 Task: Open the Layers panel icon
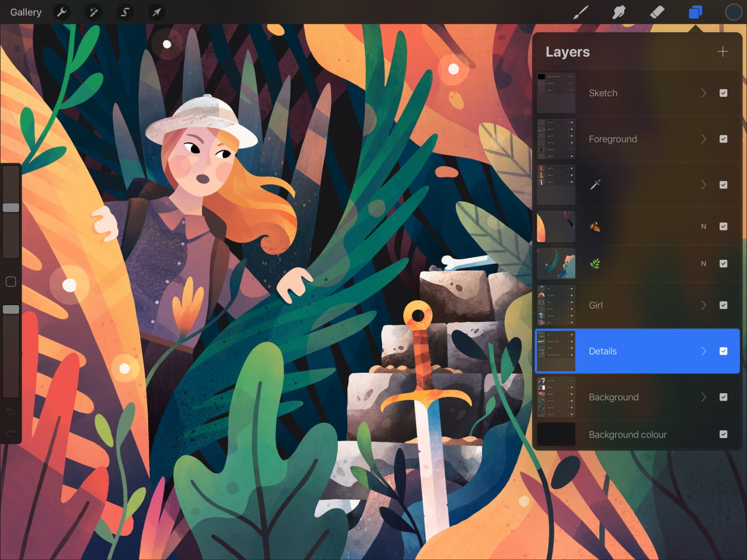point(695,12)
